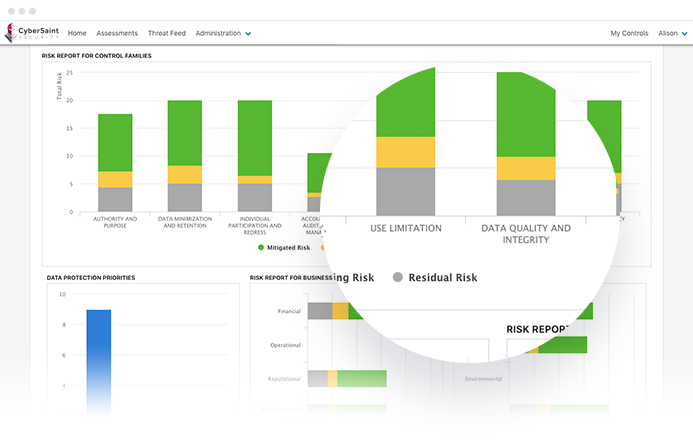Select the Authority and Purpose green bar segment
The width and height of the screenshot is (693, 448).
(115, 142)
